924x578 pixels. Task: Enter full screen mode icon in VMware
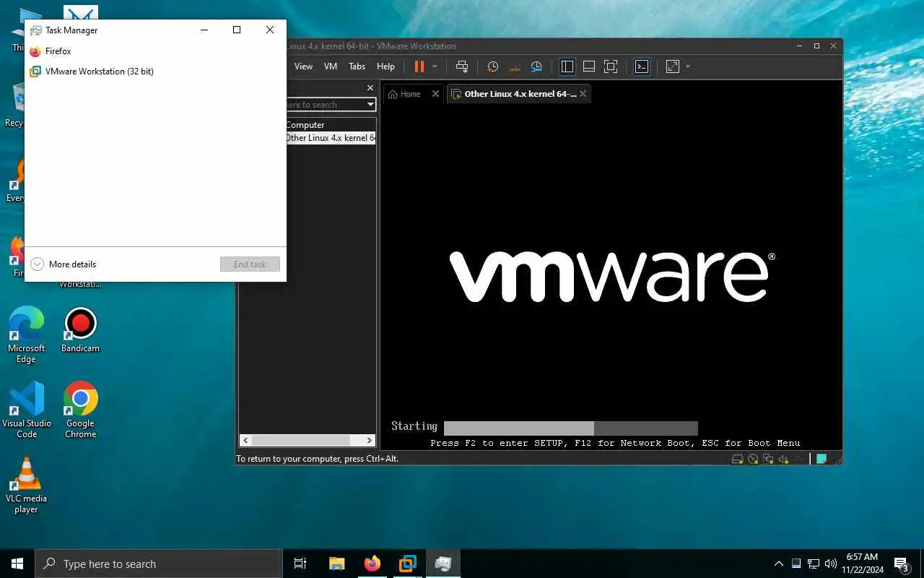[x=611, y=66]
